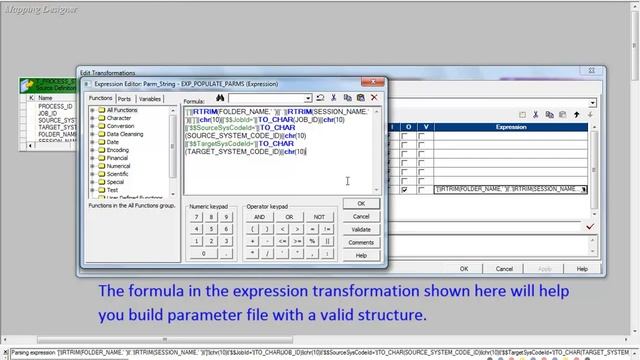
Task: Click Help in the Edit Transformations dialog
Action: coord(582,269)
